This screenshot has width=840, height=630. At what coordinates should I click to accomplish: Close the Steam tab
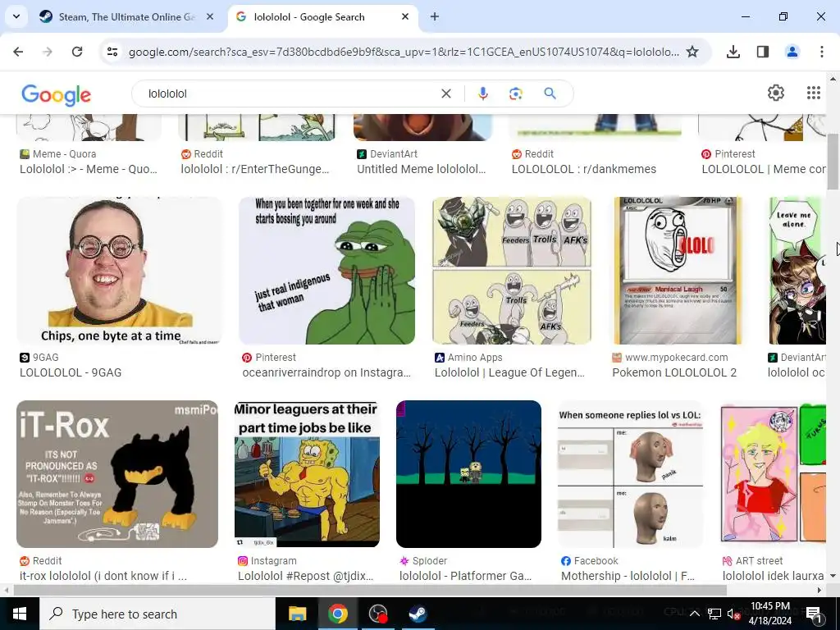tap(210, 16)
